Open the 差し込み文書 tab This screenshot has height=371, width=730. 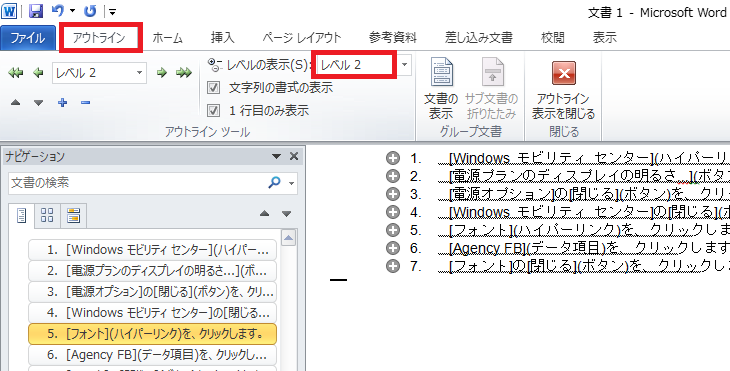(x=479, y=38)
